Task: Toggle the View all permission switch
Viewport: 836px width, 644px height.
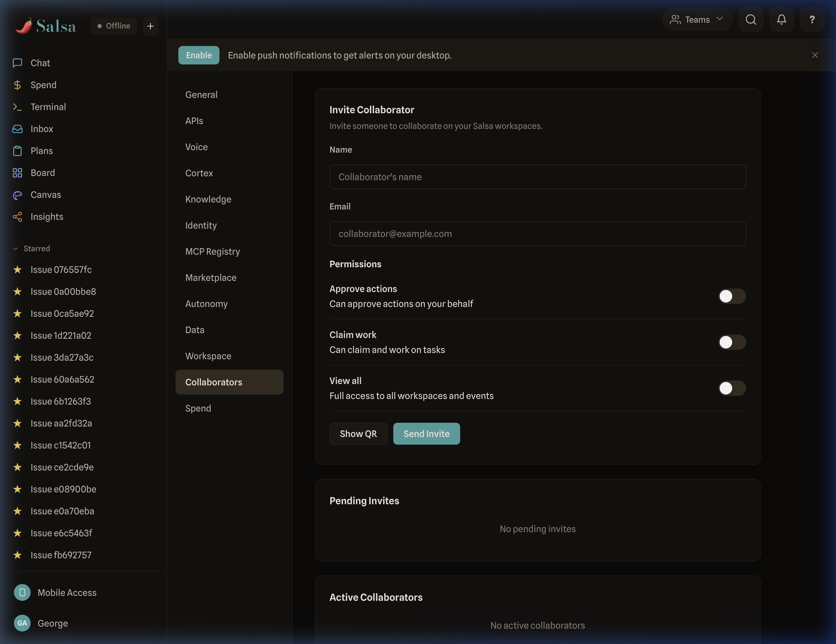Action: (x=731, y=388)
